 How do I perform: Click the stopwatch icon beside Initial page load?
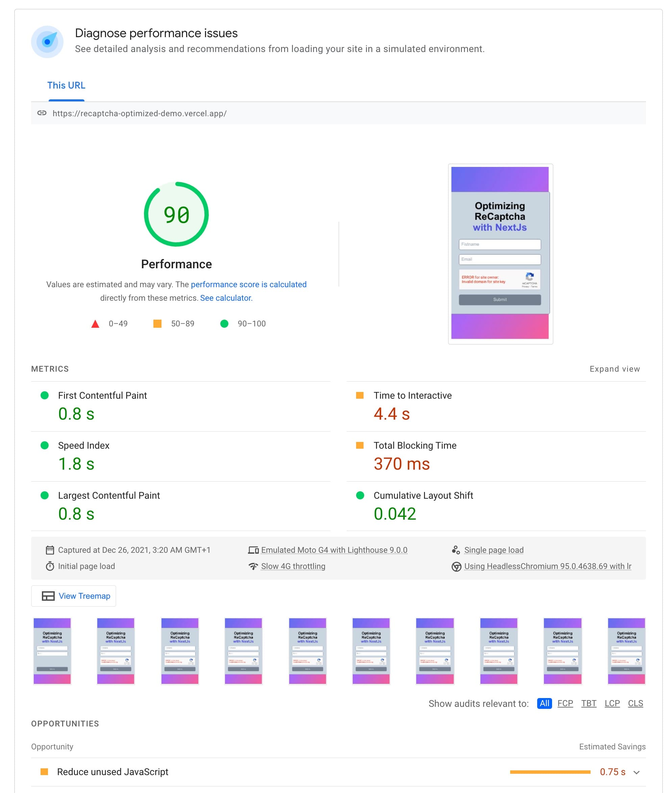50,566
